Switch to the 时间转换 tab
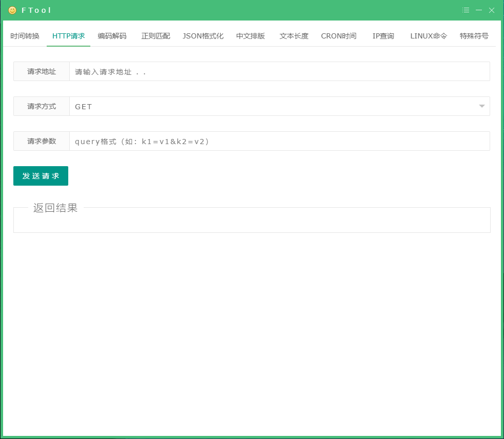This screenshot has height=439, width=504. pos(25,36)
